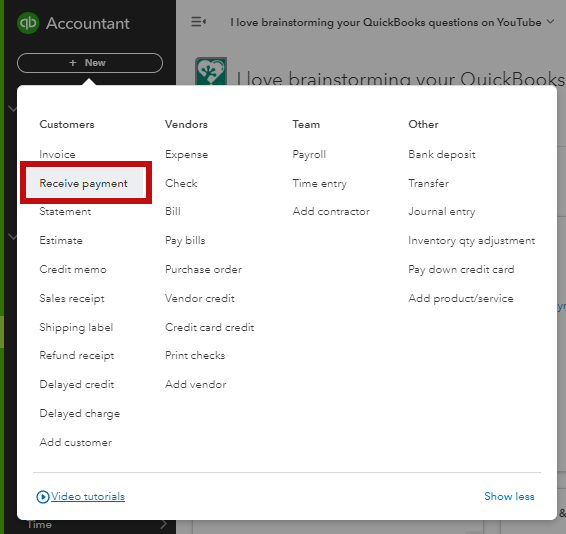Collapse the sidebar navigation menu icon

point(198,22)
